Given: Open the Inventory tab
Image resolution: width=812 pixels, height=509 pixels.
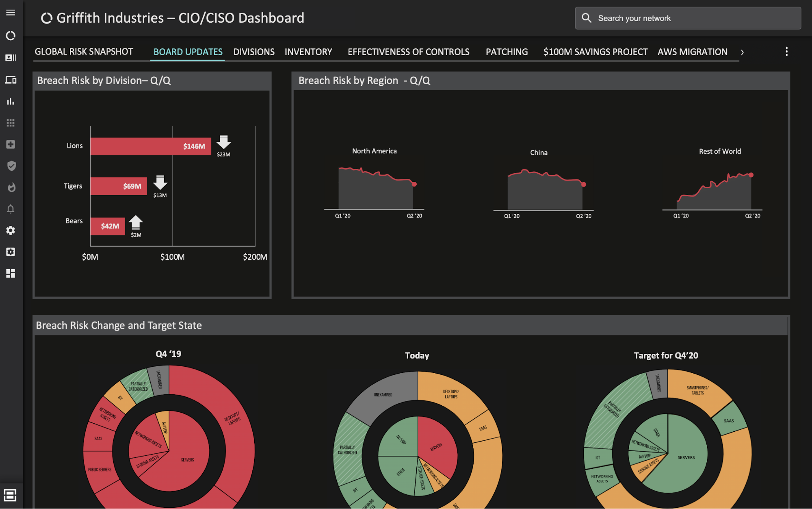Looking at the screenshot, I should coord(308,52).
